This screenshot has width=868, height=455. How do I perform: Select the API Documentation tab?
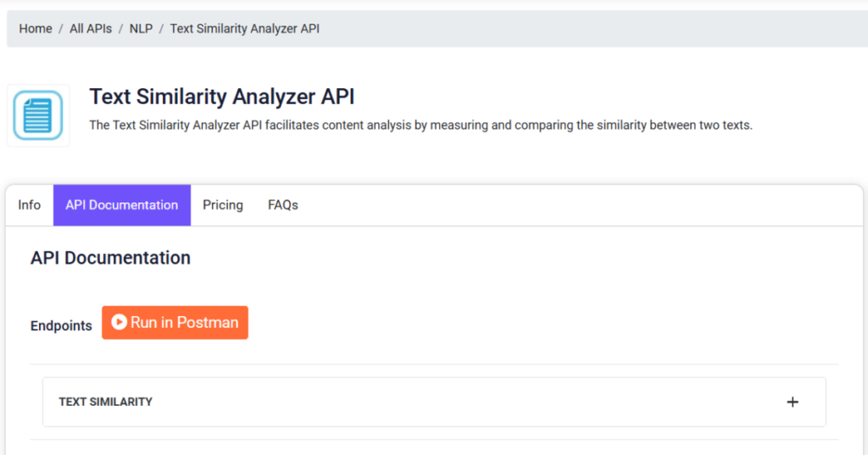[x=122, y=205]
